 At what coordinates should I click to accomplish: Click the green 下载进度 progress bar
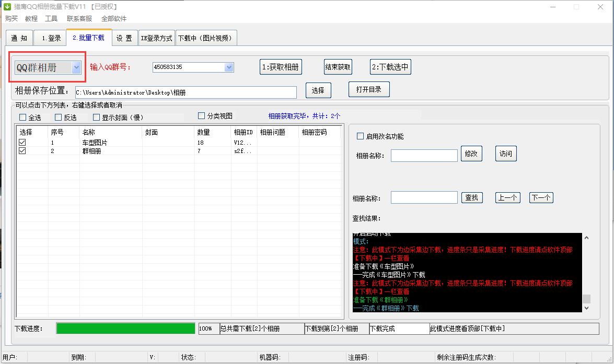click(126, 328)
